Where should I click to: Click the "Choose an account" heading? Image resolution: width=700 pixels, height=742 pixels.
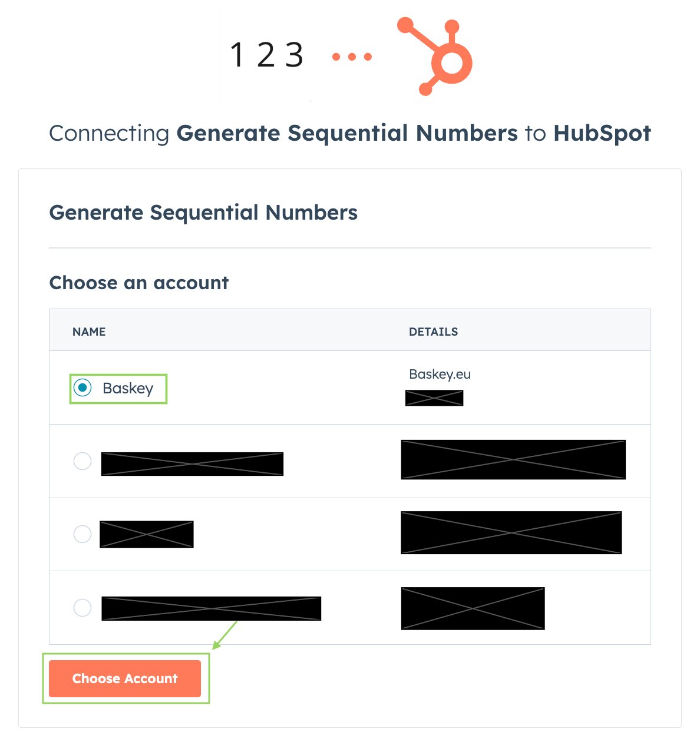pyautogui.click(x=138, y=283)
